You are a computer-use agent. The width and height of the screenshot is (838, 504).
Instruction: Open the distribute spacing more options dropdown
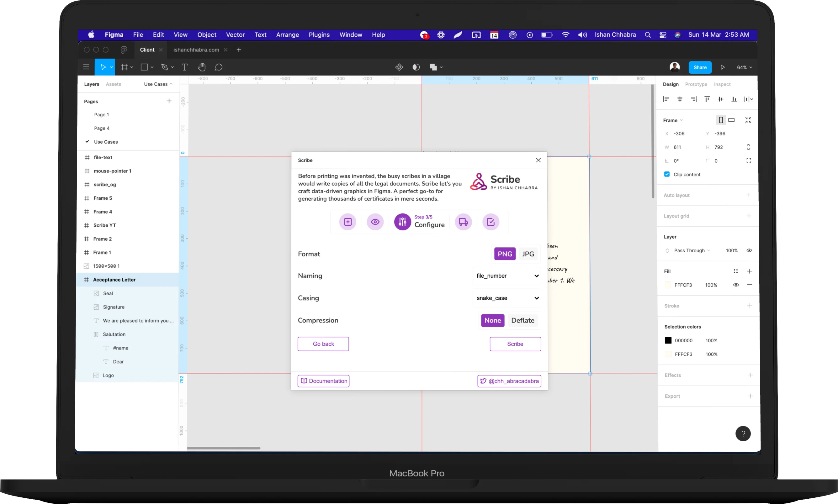click(748, 99)
